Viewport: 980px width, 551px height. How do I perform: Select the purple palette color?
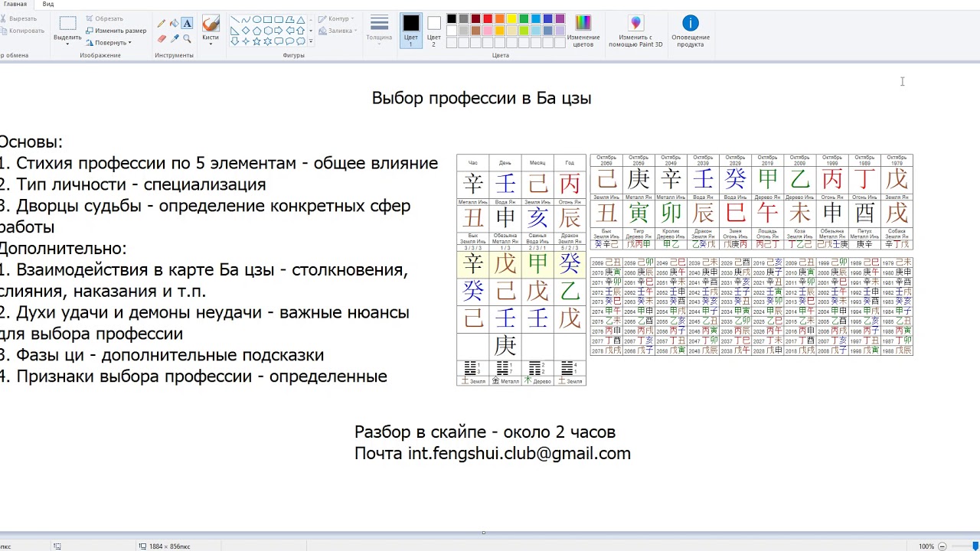pos(560,19)
